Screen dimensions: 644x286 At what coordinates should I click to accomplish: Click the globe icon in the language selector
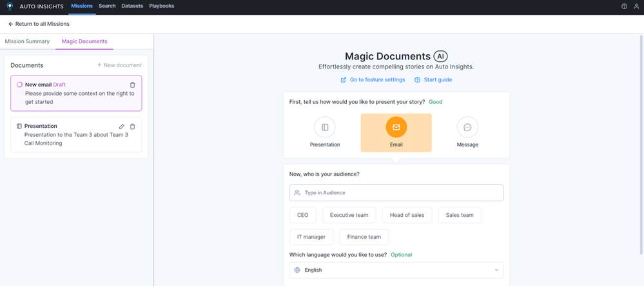297,270
